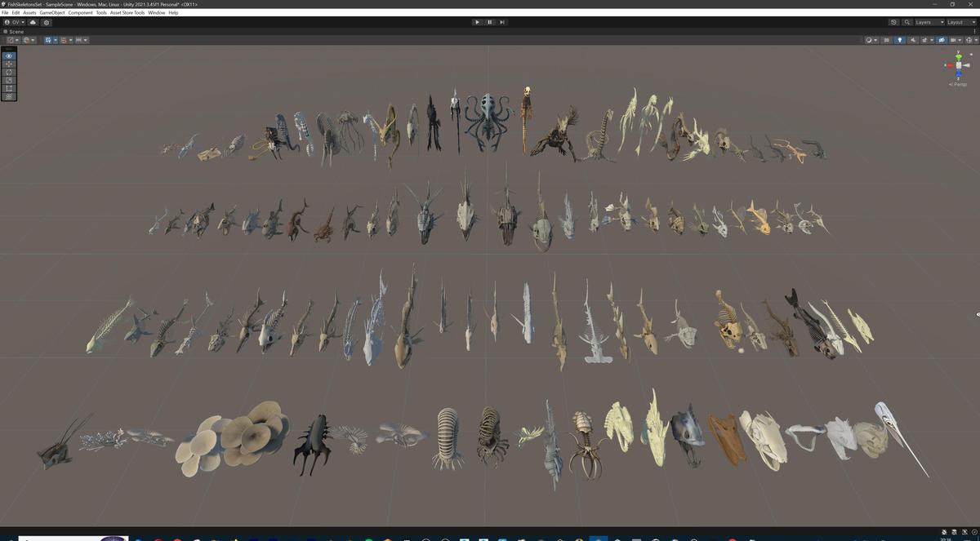Open the Asset Store Tools menu
The width and height of the screenshot is (980, 541).
point(127,12)
